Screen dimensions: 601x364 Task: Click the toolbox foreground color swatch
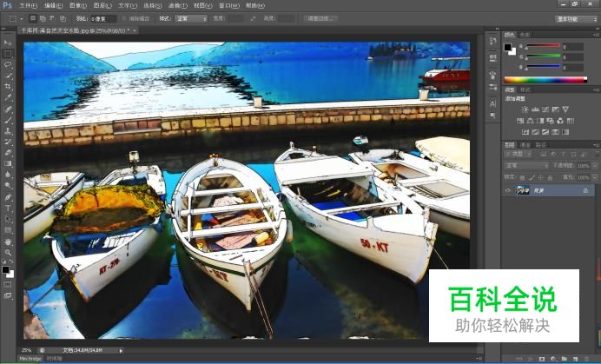coord(5,269)
